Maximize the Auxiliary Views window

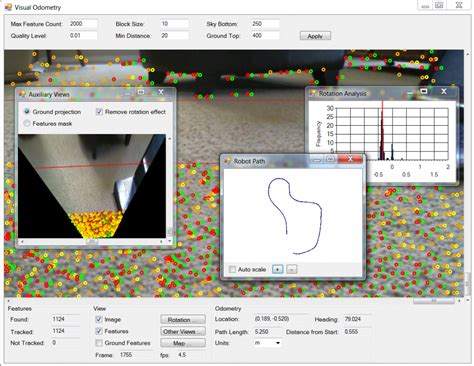tap(141, 92)
